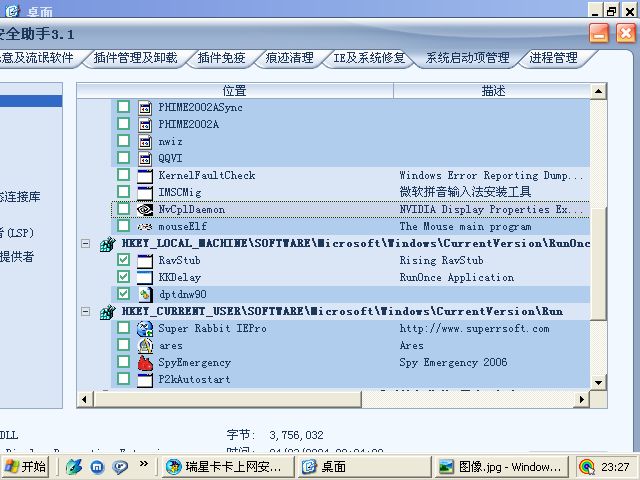Switch to 瑞星卡卡上网安全助手 taskbar button

[229, 467]
